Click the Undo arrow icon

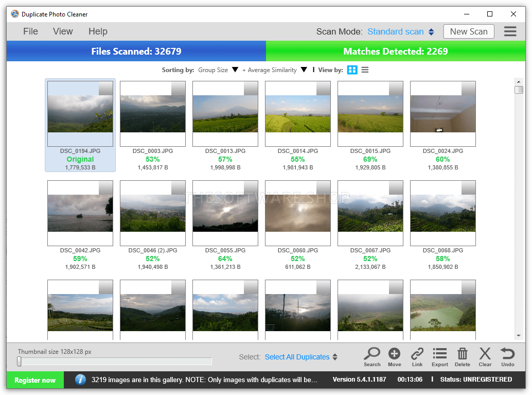[508, 354]
